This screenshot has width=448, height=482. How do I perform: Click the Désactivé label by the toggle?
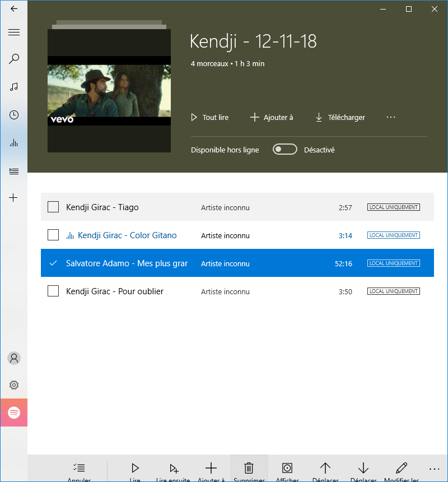[x=319, y=150]
